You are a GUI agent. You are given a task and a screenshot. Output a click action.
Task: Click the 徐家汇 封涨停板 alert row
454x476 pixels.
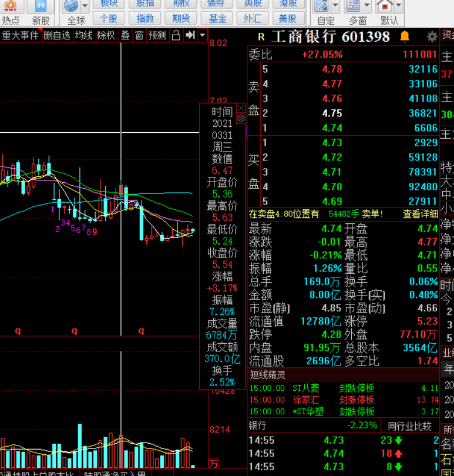click(x=344, y=400)
